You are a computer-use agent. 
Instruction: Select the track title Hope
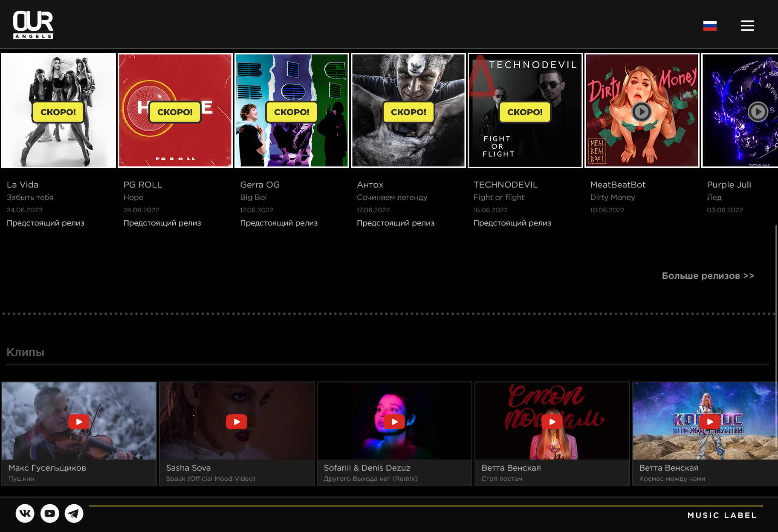133,197
